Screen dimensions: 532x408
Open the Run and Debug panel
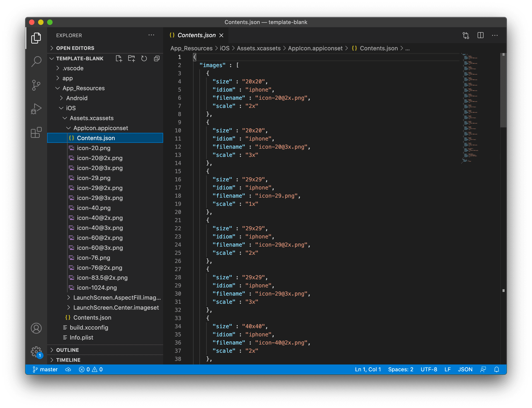(36, 109)
